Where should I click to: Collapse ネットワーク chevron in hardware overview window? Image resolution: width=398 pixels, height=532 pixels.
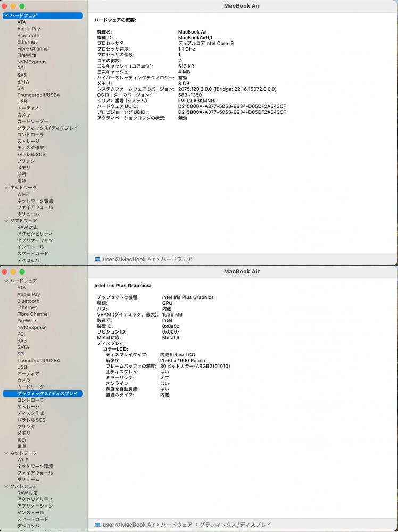(x=6, y=188)
